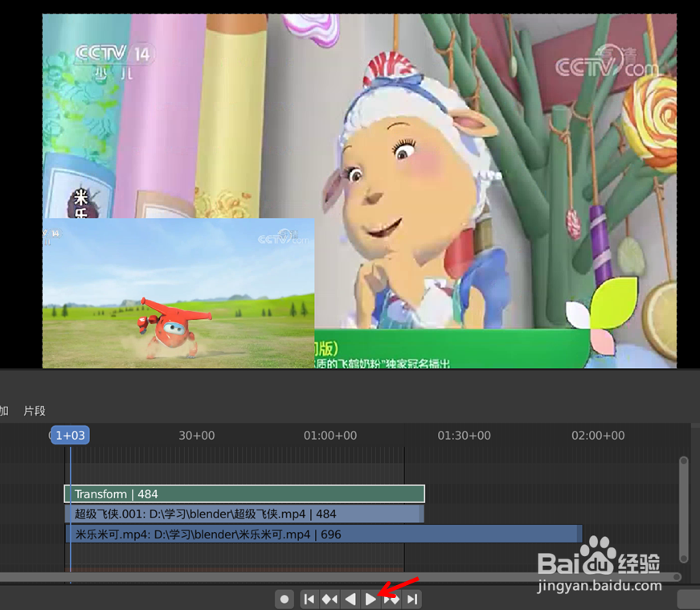Click the sequencer horizontal scrollbar

tap(340, 577)
